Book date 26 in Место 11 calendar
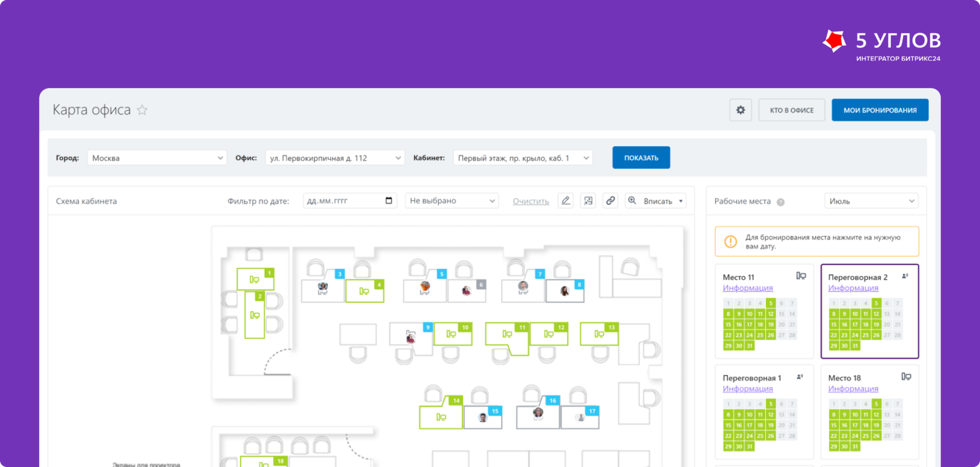 [771, 335]
